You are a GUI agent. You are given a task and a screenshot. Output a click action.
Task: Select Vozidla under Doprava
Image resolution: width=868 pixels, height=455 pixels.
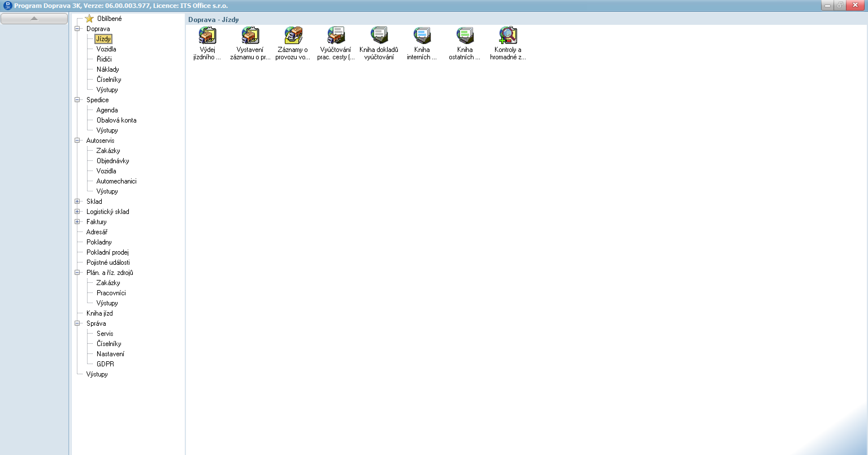(106, 49)
